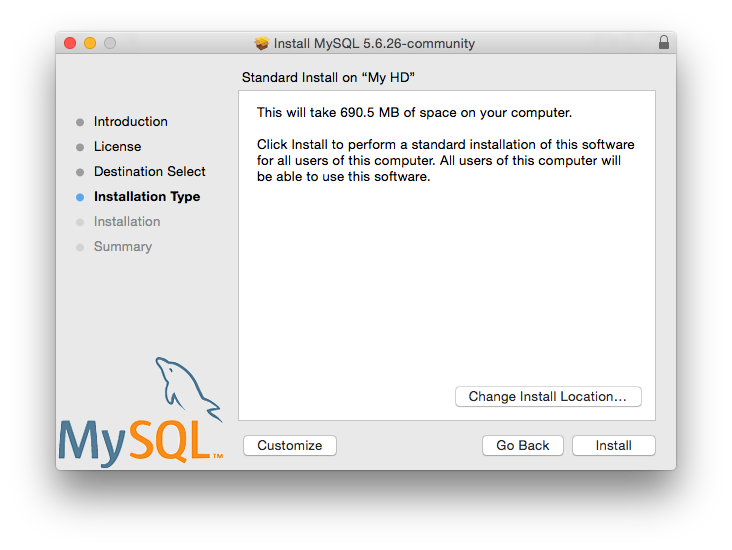The image size is (732, 550).
Task: Click the MySQL dolphin logo
Action: point(188,387)
